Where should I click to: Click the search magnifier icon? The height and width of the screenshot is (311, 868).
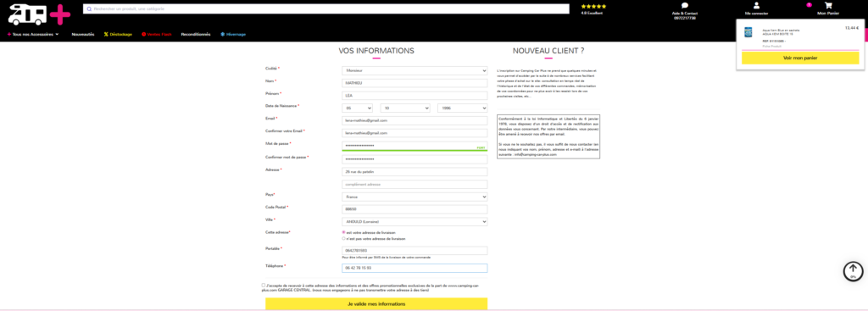point(89,8)
